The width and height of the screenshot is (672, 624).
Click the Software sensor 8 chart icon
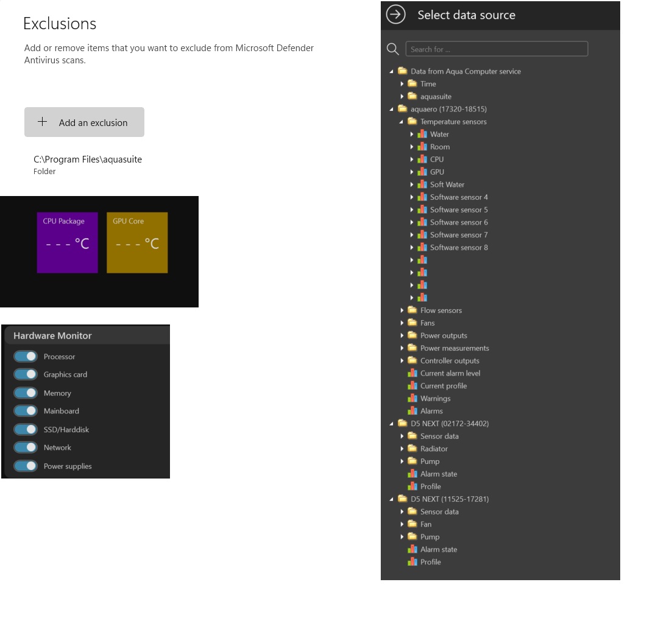coord(422,247)
